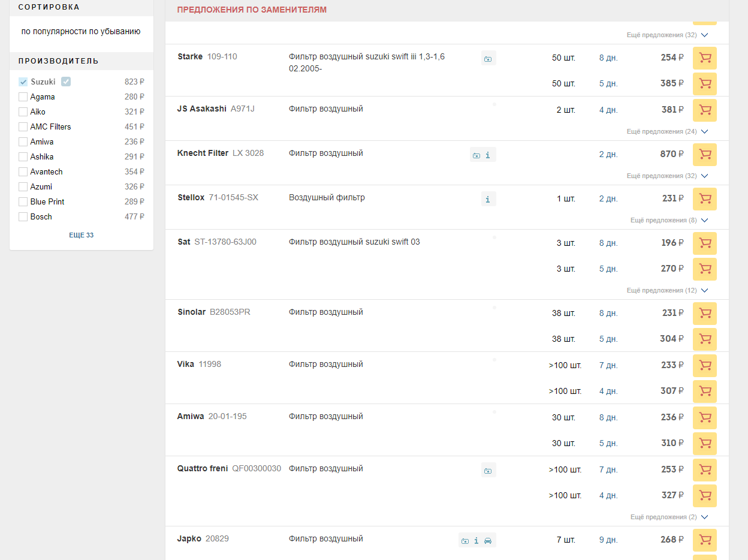Add Starke filter for 254 ₽ to cart

point(704,58)
